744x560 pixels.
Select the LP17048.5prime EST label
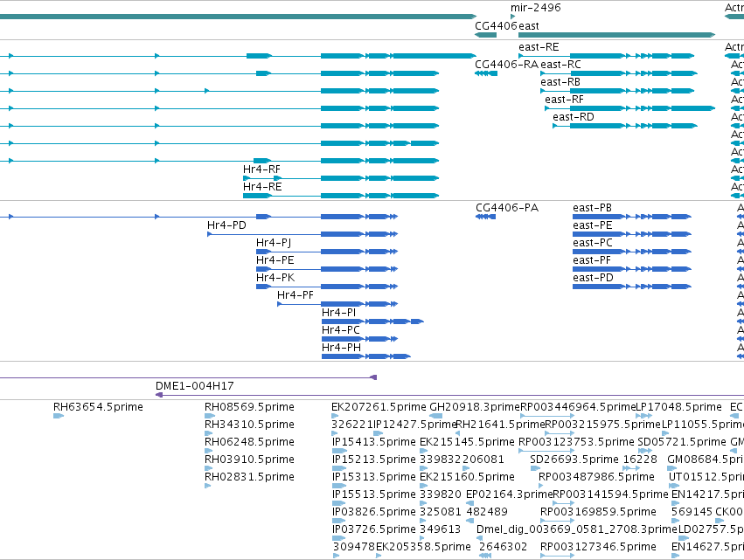pos(678,407)
